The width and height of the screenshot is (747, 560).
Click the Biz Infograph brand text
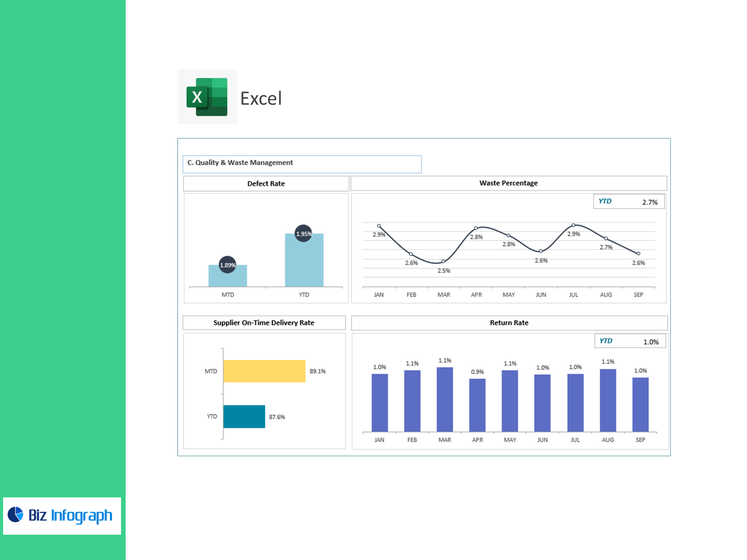point(70,515)
